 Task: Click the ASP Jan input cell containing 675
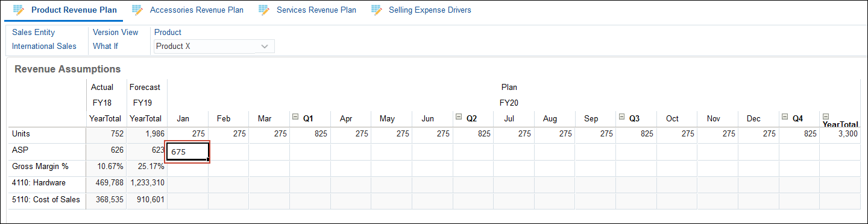point(187,152)
